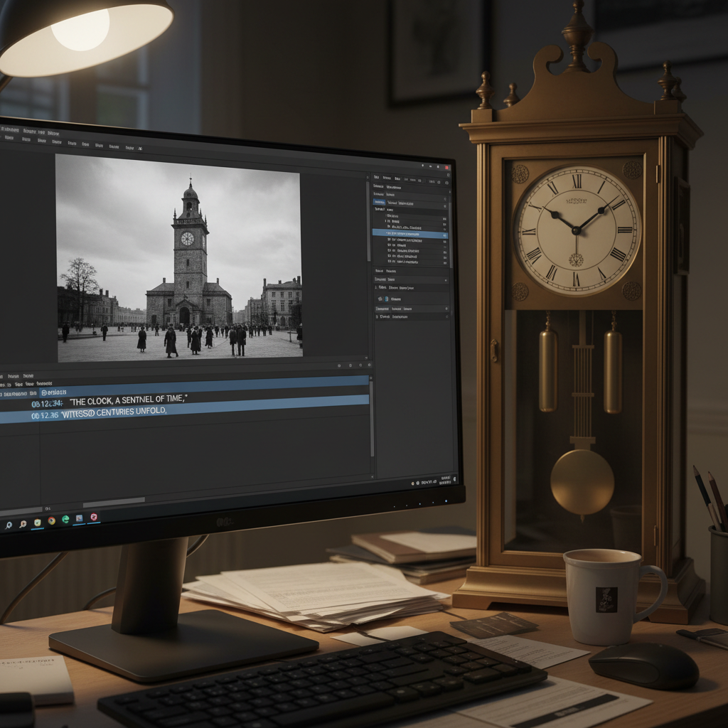Click the horizontal scrollbar below the subtitle timeline
The height and width of the screenshot is (728, 728).
click(114, 502)
